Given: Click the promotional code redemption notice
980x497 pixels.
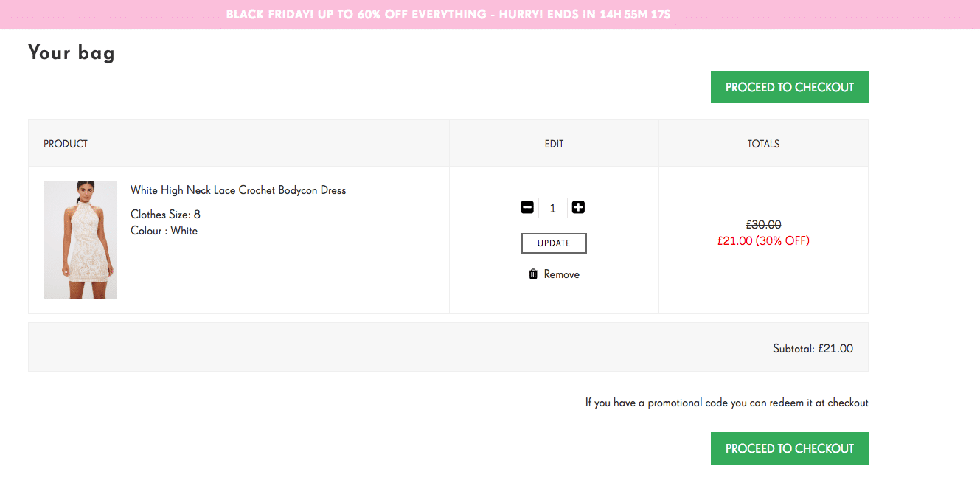Looking at the screenshot, I should [x=726, y=403].
